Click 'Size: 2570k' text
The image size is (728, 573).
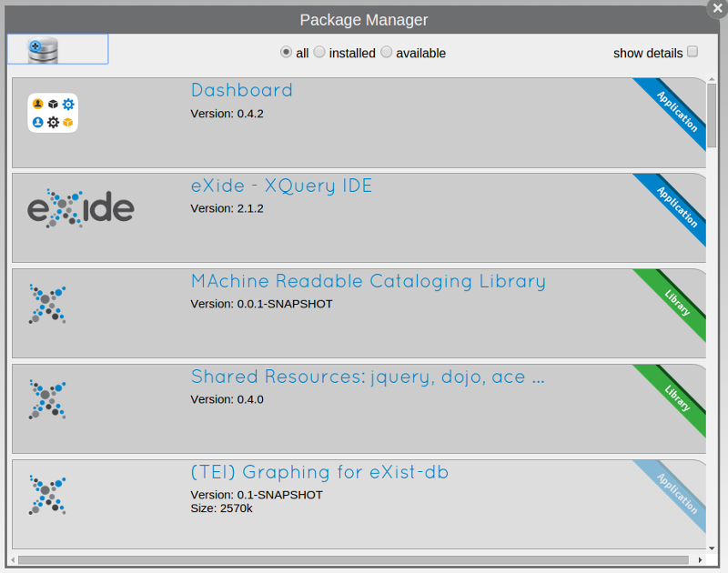pos(221,508)
